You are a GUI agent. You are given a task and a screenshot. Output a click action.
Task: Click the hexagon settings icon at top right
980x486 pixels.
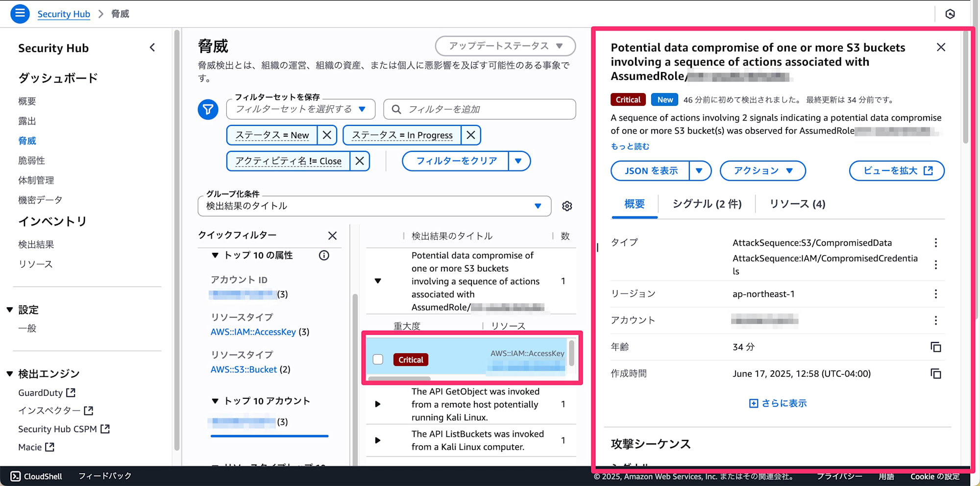pyautogui.click(x=950, y=14)
